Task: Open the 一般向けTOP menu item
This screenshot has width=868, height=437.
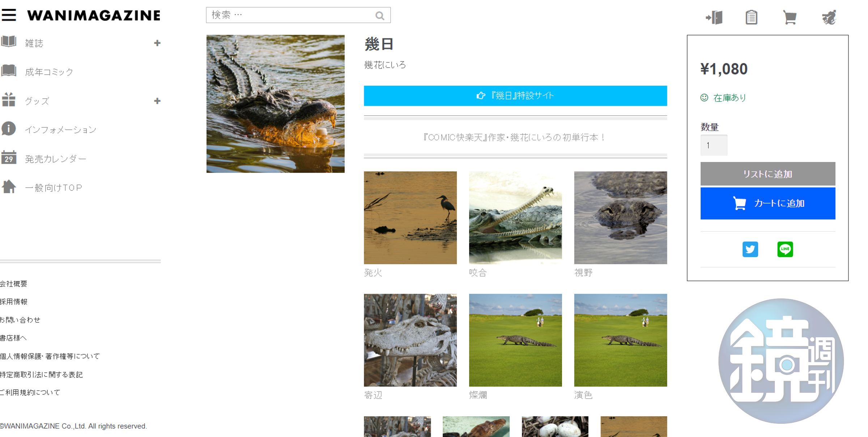Action: coord(54,188)
